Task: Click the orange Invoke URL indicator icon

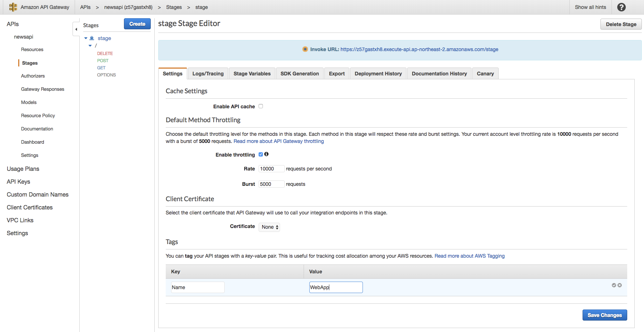Action: 305,49
